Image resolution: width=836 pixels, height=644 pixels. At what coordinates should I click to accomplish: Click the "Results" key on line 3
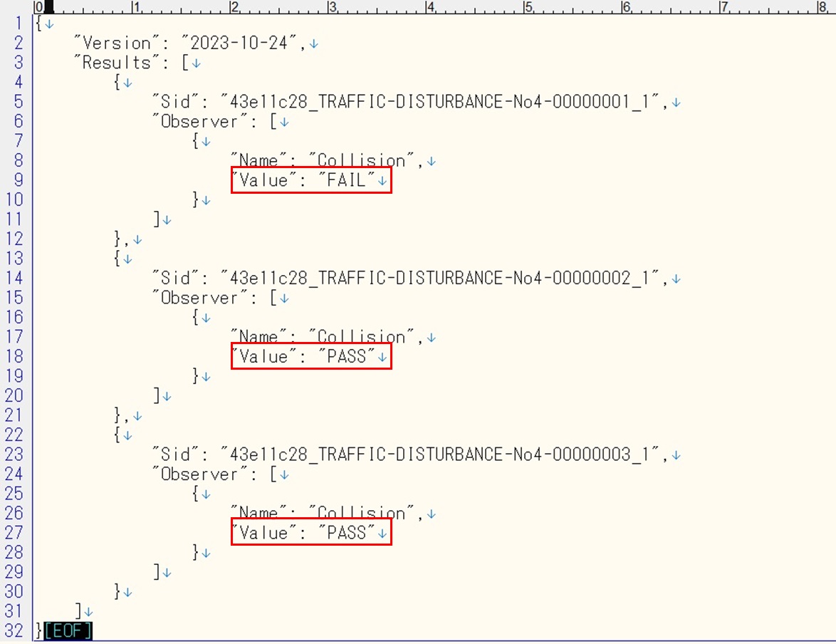click(x=116, y=63)
